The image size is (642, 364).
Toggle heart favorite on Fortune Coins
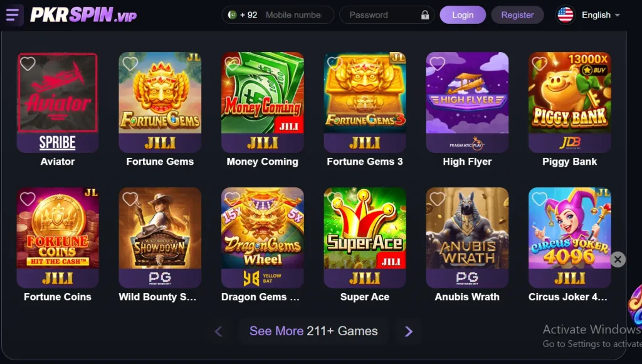pyautogui.click(x=28, y=199)
